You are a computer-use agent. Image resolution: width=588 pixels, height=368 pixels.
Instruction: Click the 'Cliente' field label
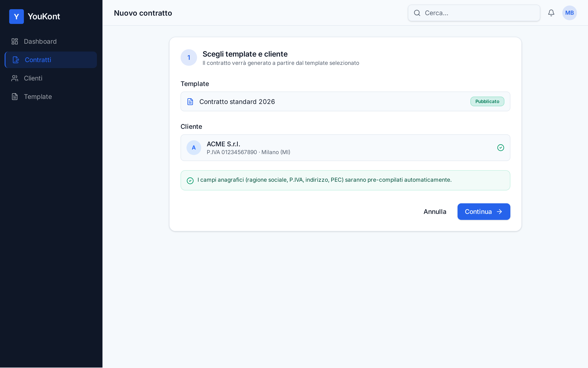coord(191,126)
